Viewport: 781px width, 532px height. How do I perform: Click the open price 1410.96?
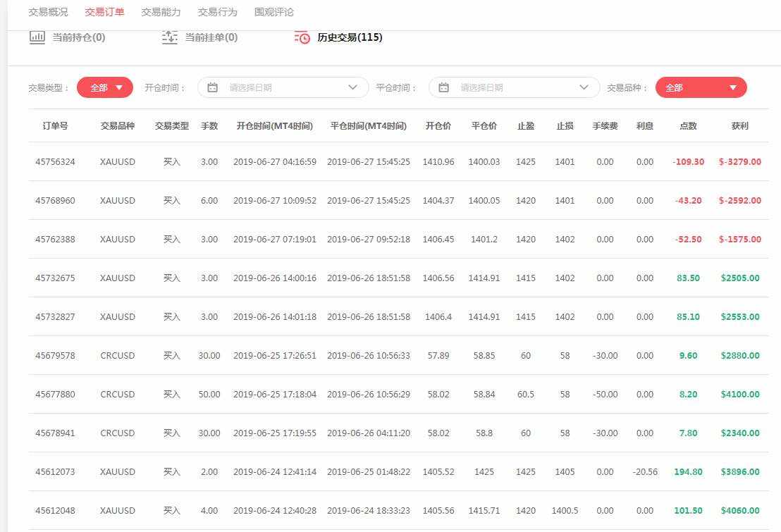(x=438, y=162)
